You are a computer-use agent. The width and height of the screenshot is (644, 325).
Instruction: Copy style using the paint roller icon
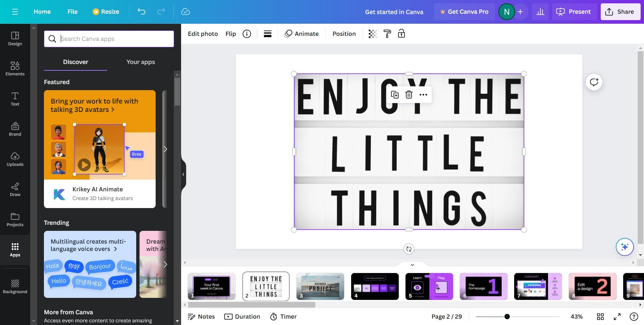click(387, 34)
